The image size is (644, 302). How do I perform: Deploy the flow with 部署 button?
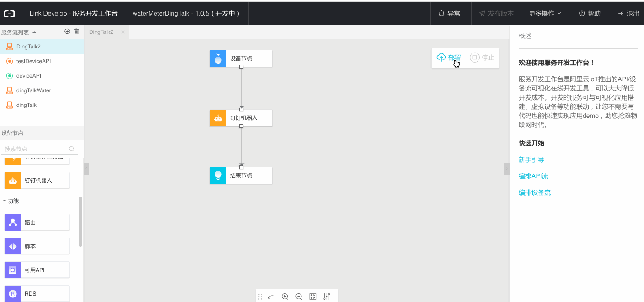tap(449, 58)
